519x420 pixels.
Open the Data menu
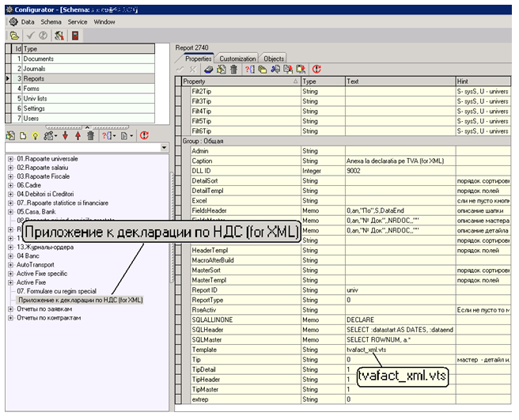pos(28,22)
